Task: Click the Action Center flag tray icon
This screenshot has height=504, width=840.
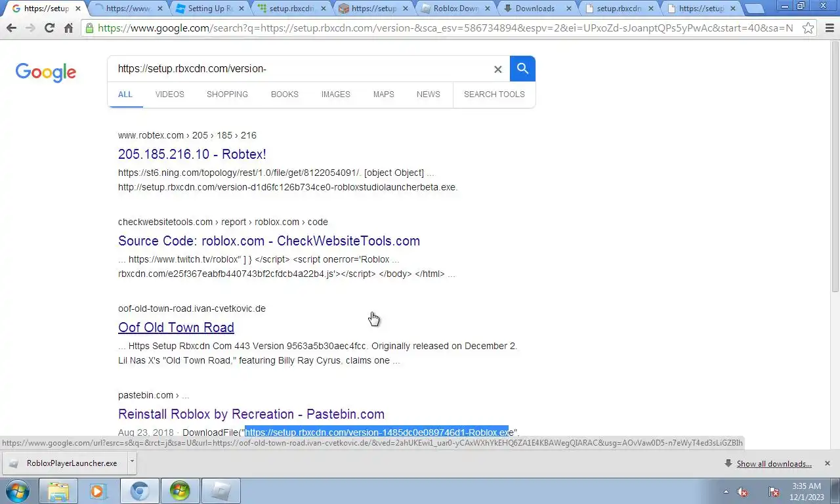Action: pyautogui.click(x=774, y=492)
